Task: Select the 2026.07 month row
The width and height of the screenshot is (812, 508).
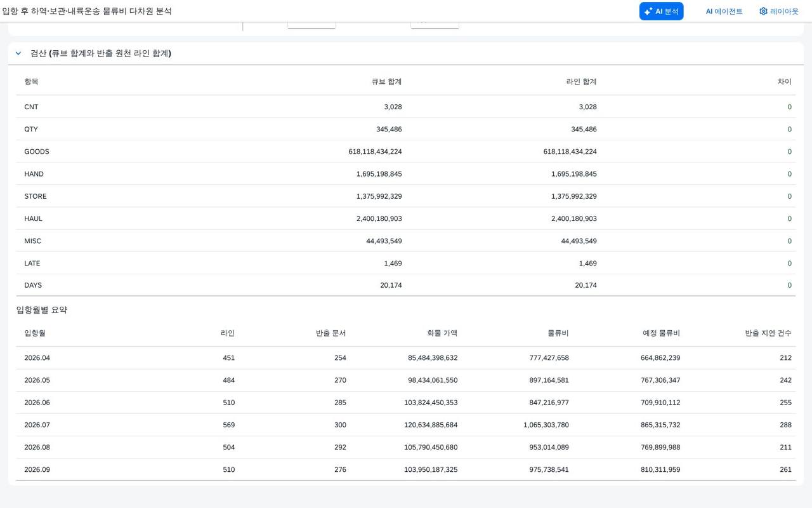Action: (406, 425)
